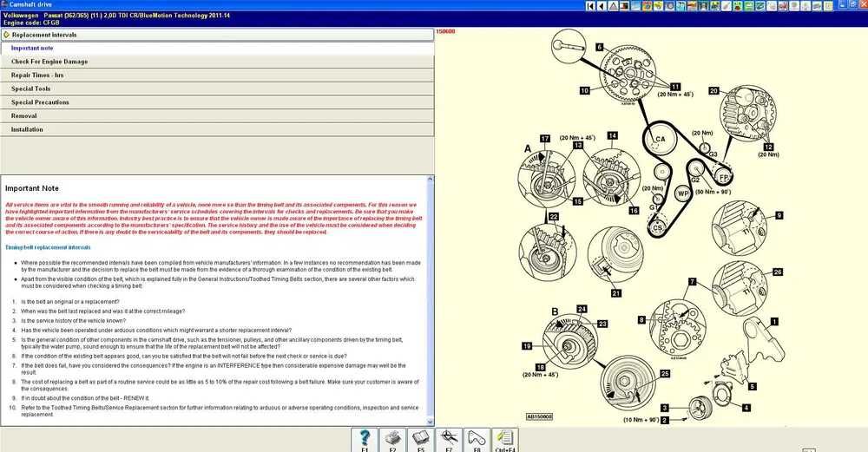Select the Important note entry
Viewport: 868px width, 452px height.
(217, 48)
